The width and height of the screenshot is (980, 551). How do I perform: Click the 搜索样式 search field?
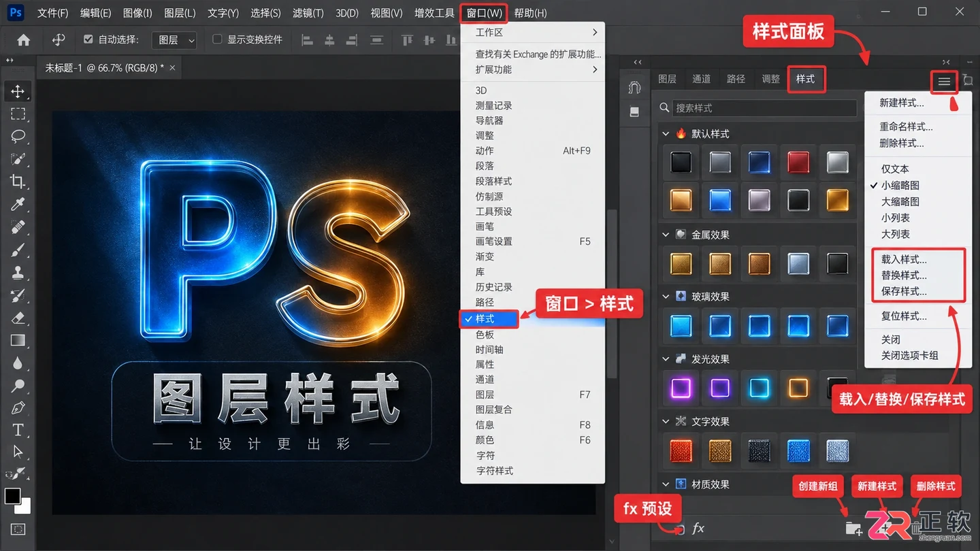pos(764,108)
